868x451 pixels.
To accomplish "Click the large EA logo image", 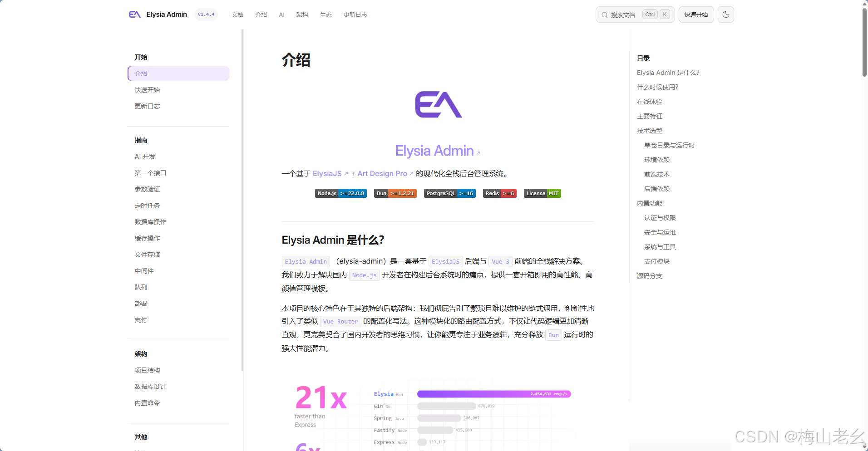I will pyautogui.click(x=438, y=104).
